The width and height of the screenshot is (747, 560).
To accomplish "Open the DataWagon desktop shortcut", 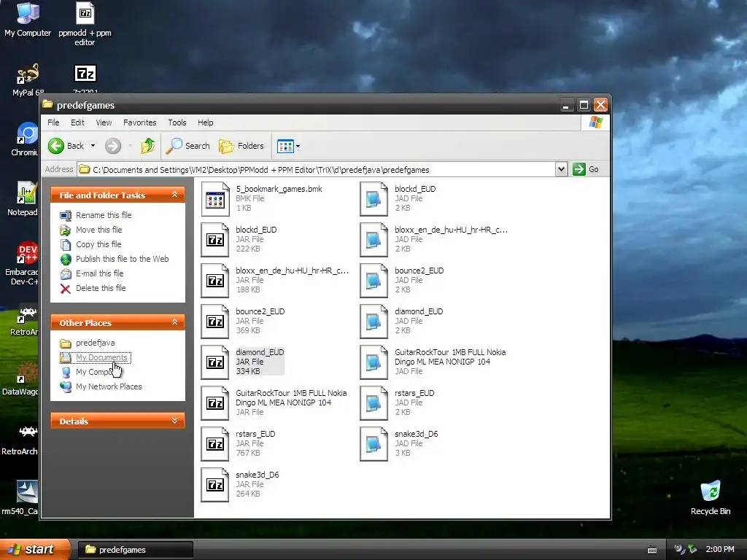I will click(20, 379).
